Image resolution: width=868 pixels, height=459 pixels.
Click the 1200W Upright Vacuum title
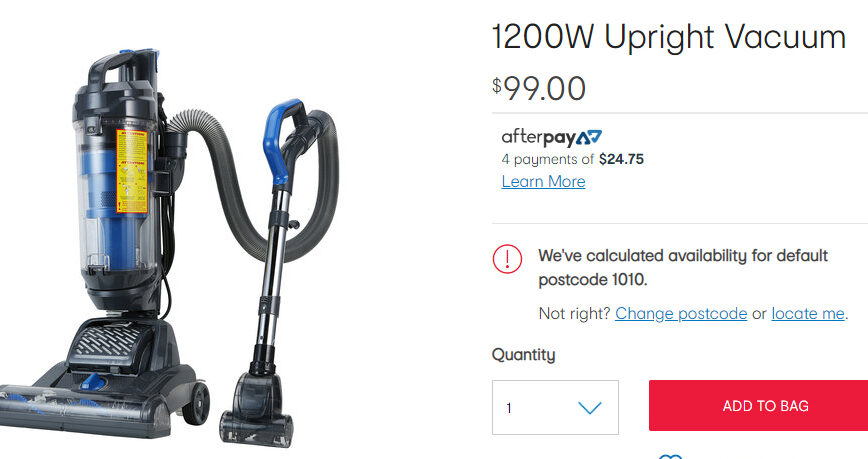click(669, 37)
